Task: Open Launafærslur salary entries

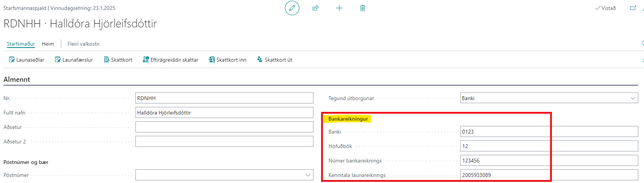Action: [74, 60]
